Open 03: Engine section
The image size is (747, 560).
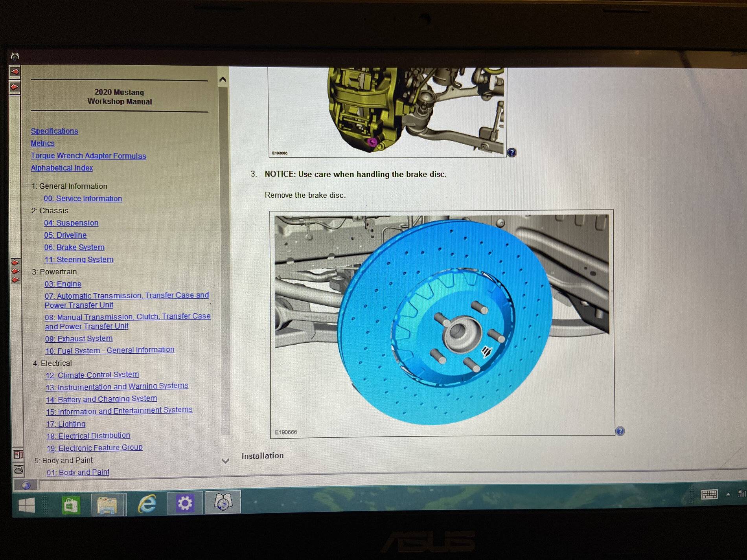63,284
